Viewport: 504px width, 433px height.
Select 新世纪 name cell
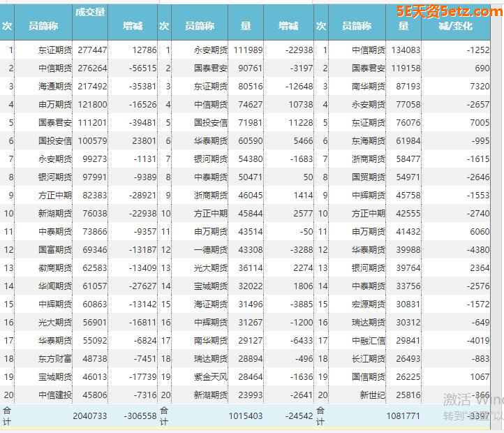click(372, 395)
